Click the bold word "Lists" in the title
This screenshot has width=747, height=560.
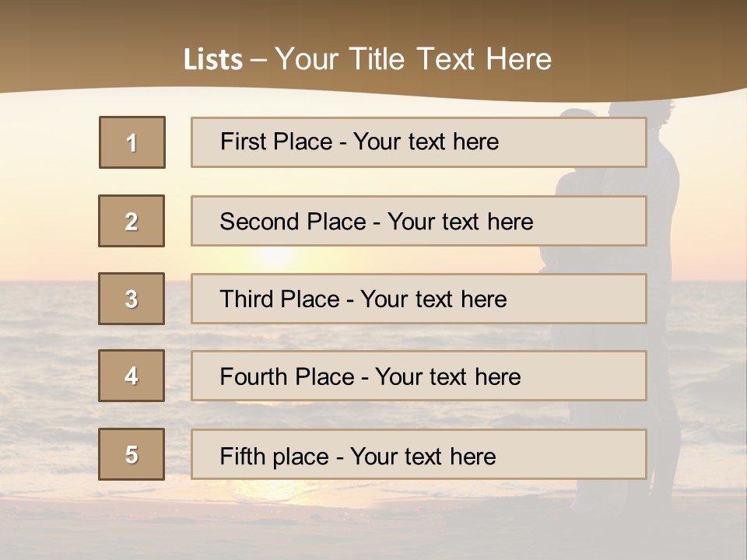point(212,60)
